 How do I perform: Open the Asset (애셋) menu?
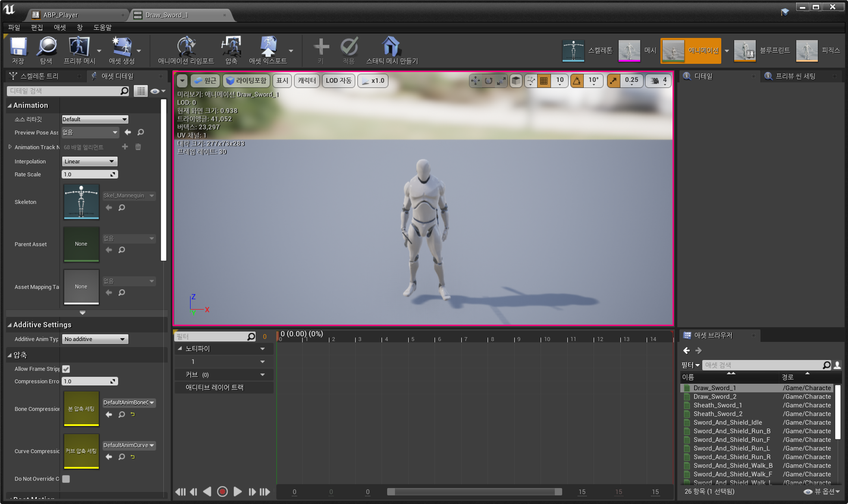(59, 27)
